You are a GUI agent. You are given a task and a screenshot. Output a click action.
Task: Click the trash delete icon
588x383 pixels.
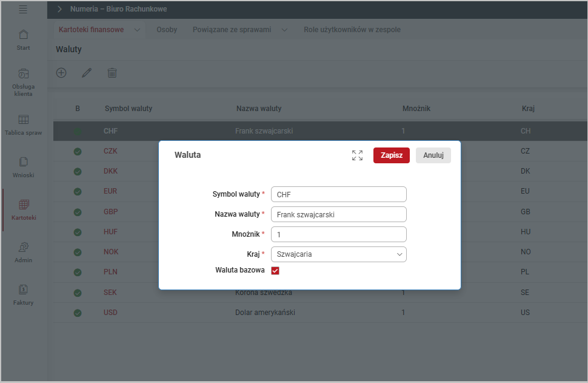click(x=112, y=73)
